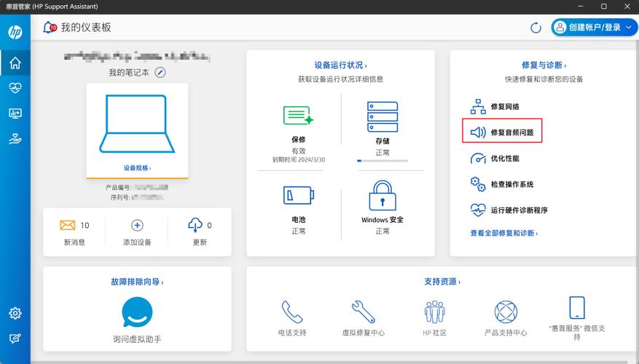Expand the 故障排除向导 section header

pos(137,281)
